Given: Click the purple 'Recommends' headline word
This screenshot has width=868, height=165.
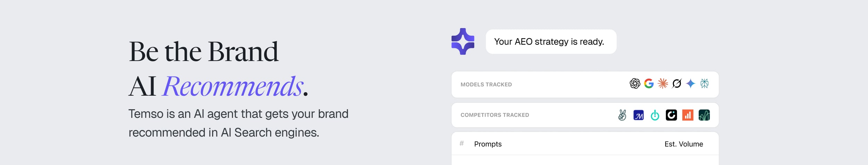Looking at the screenshot, I should tap(233, 86).
